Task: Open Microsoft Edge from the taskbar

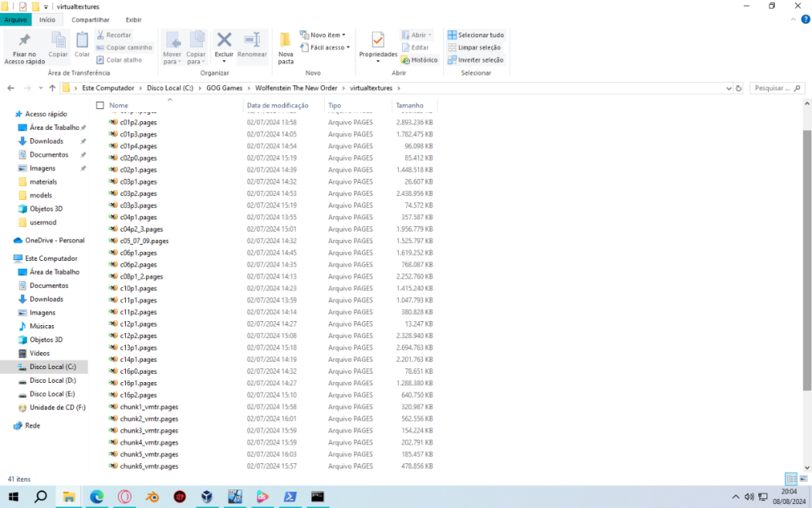Action: click(x=97, y=497)
